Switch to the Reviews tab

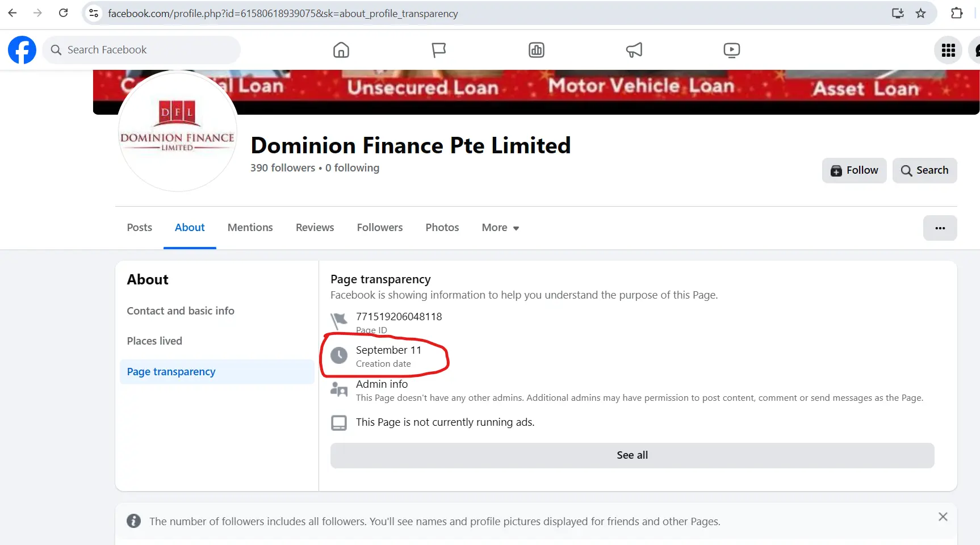[315, 228]
